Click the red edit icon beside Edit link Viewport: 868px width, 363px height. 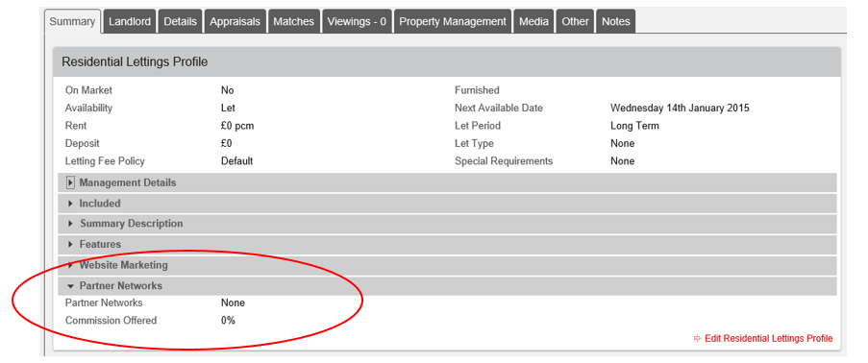click(x=697, y=338)
